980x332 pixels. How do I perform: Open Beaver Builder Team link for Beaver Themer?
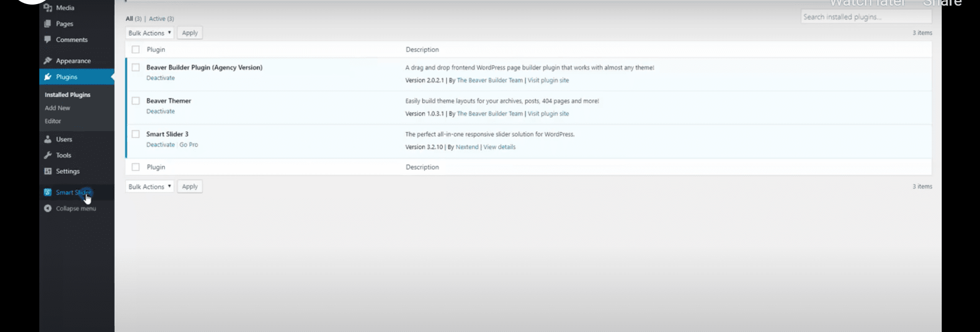click(490, 114)
